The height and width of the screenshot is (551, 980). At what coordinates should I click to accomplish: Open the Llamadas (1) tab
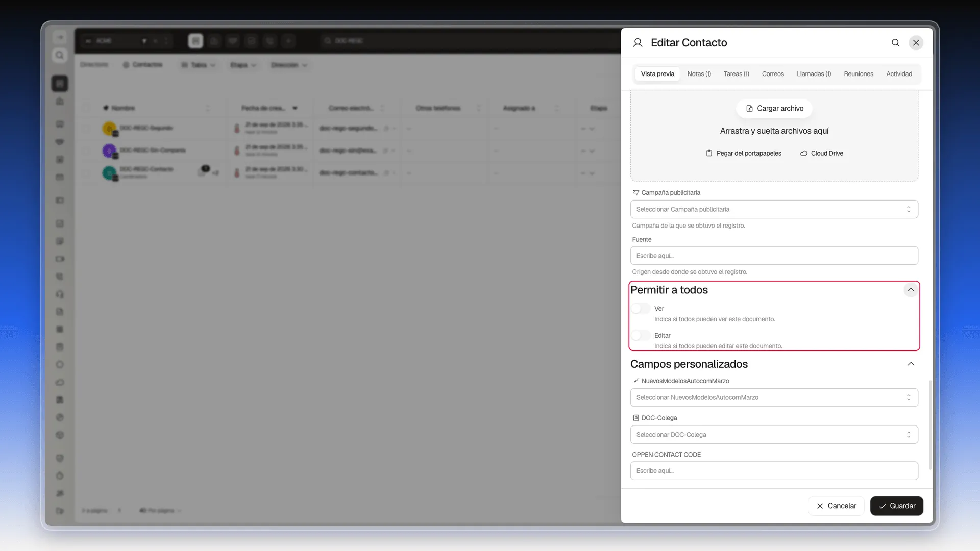click(x=814, y=74)
